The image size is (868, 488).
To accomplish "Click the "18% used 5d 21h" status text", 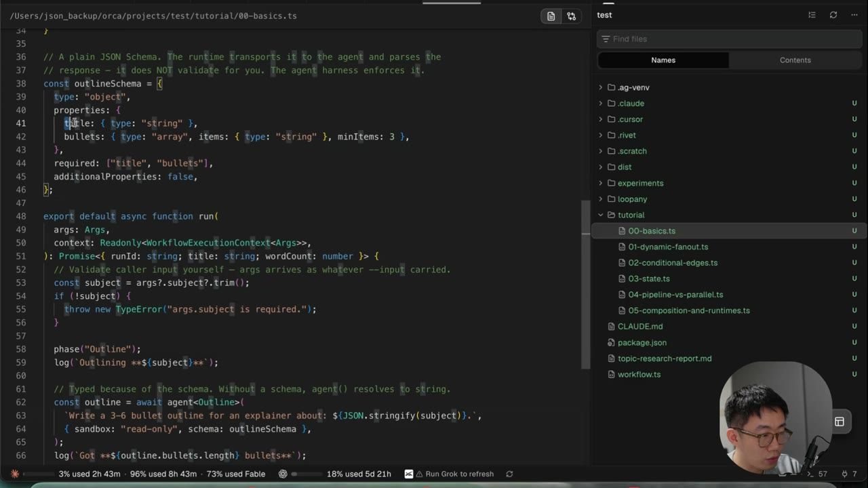I will (359, 474).
